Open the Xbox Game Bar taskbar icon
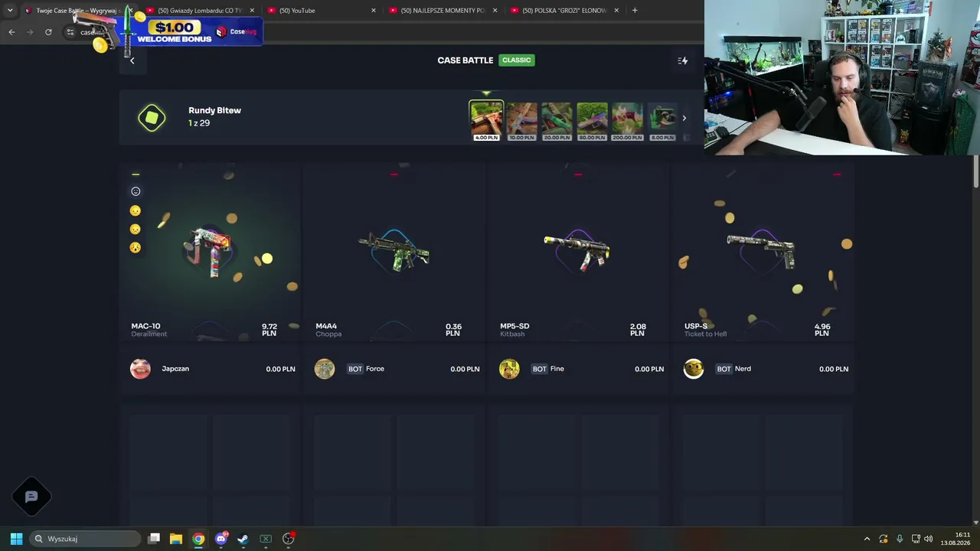Viewport: 980px width, 551px height. click(266, 539)
